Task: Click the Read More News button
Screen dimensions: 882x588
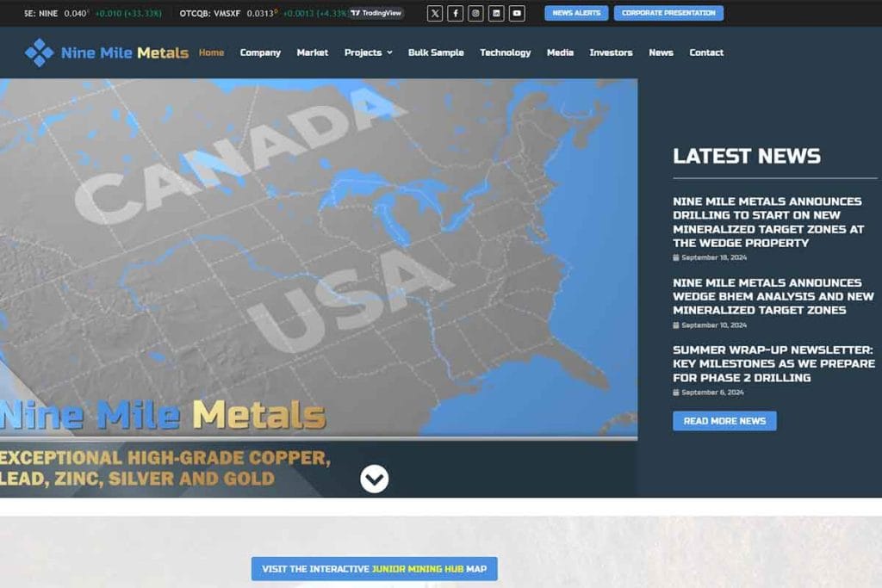Action: pyautogui.click(x=724, y=421)
